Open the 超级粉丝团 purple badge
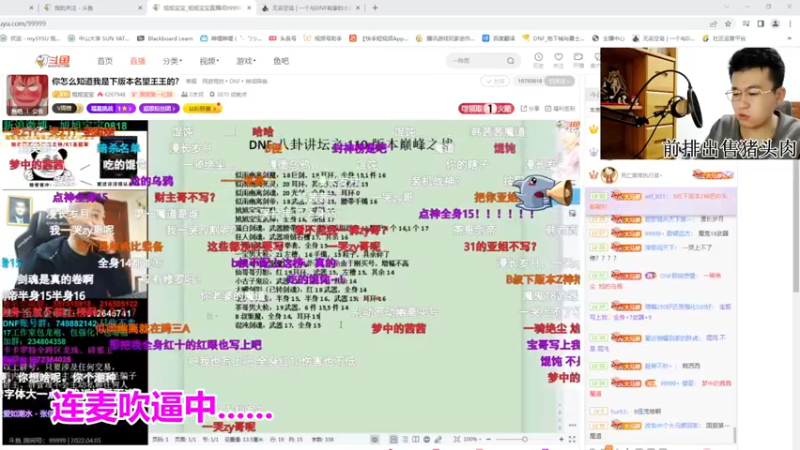Screen dimensions: 800x450 point(160,109)
